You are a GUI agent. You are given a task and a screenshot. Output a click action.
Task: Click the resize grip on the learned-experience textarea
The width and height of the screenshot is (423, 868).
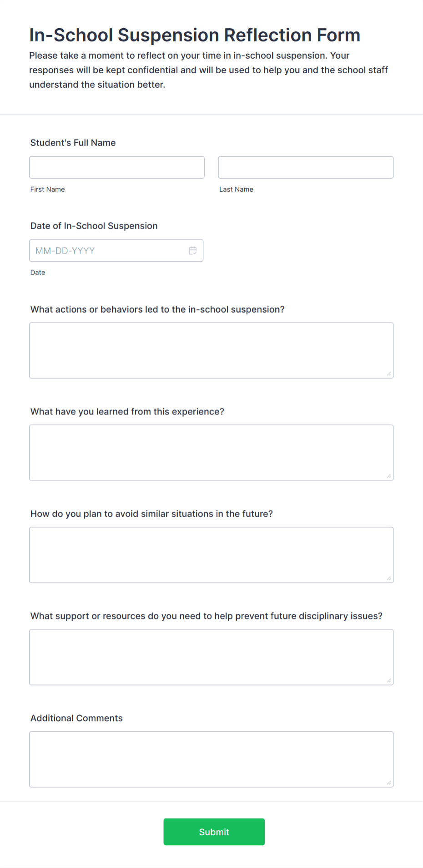390,476
